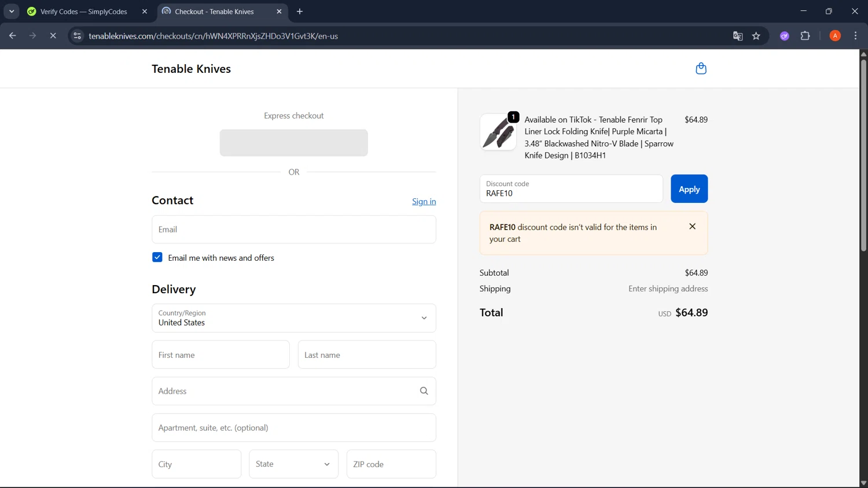Focus the ZIP code field
868x488 pixels.
click(x=391, y=464)
